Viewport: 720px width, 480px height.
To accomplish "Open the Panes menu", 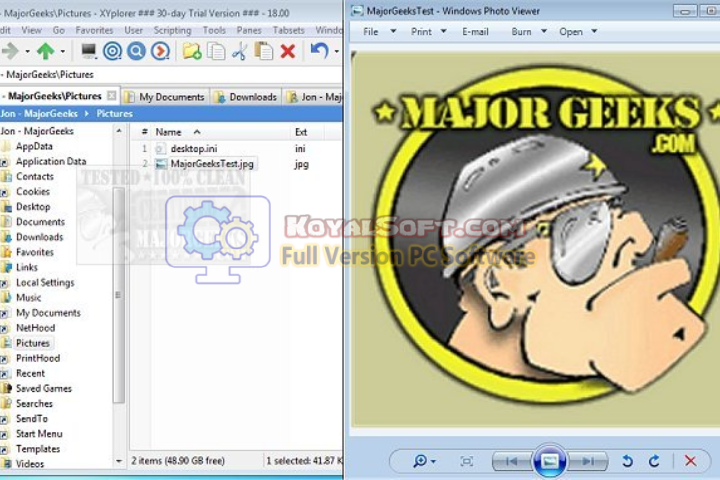I will click(249, 30).
